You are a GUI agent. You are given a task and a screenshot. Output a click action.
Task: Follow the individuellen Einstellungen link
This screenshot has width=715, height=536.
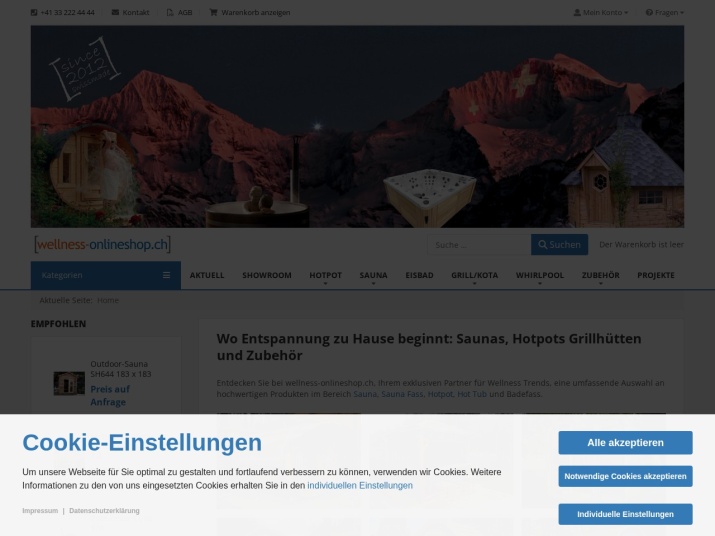pyautogui.click(x=360, y=485)
